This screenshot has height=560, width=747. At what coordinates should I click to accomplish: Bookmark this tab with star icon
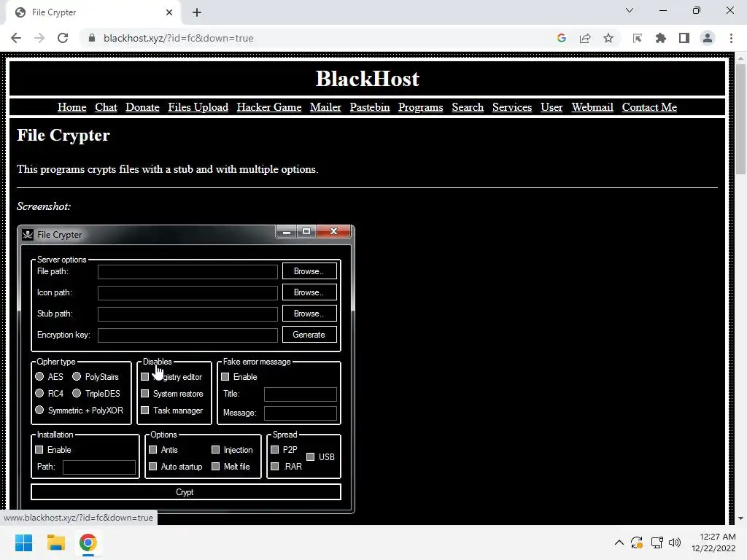pyautogui.click(x=608, y=38)
